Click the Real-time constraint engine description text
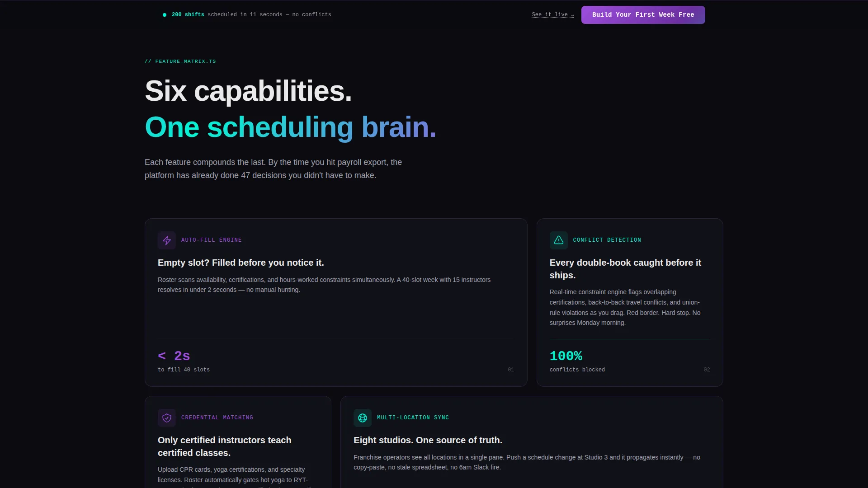The image size is (868, 488). pyautogui.click(x=625, y=307)
